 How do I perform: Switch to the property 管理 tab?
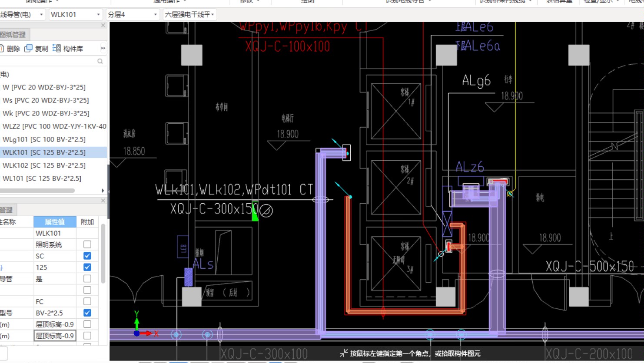(x=8, y=210)
